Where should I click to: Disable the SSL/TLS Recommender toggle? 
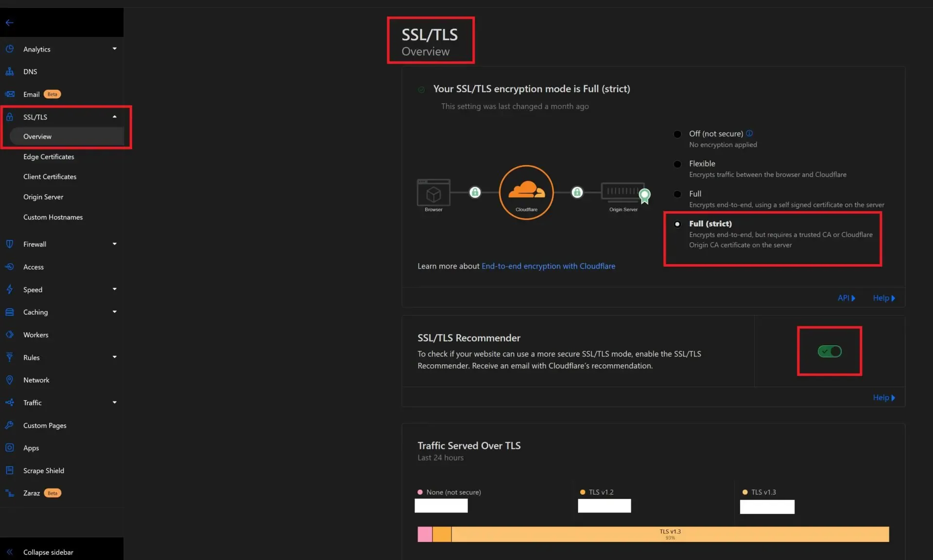pos(829,351)
